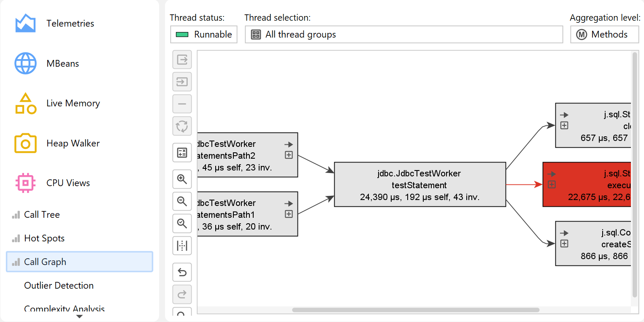Open the All thread groups selector
Screen dimensions: 644x322
403,35
